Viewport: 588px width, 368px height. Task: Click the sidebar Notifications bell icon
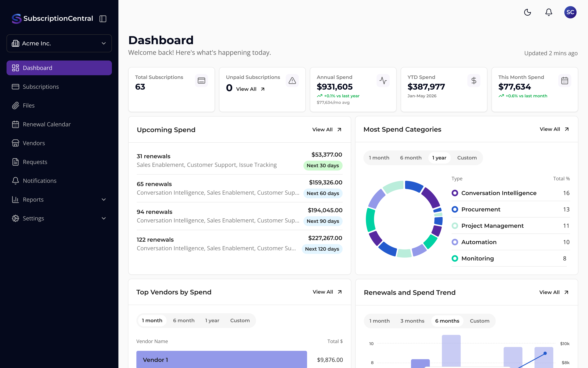click(x=16, y=181)
